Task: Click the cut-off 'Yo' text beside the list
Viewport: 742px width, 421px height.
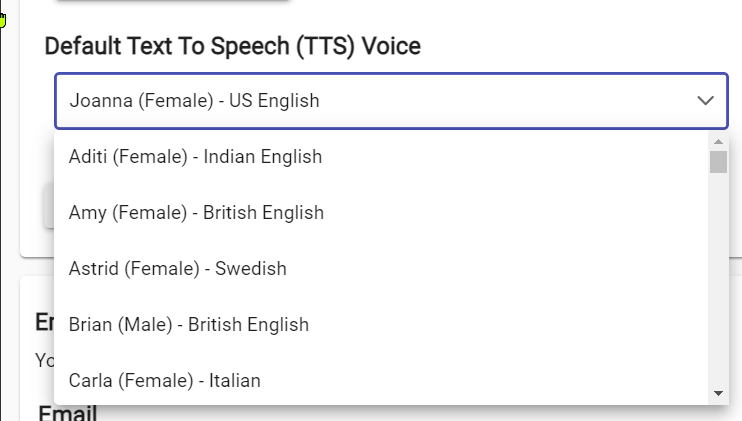Action: tap(44, 360)
